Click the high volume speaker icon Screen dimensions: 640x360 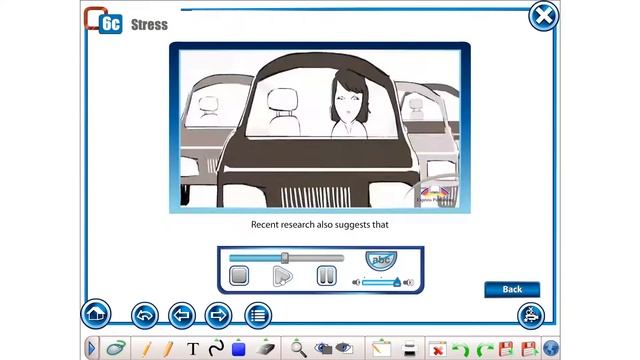[409, 282]
